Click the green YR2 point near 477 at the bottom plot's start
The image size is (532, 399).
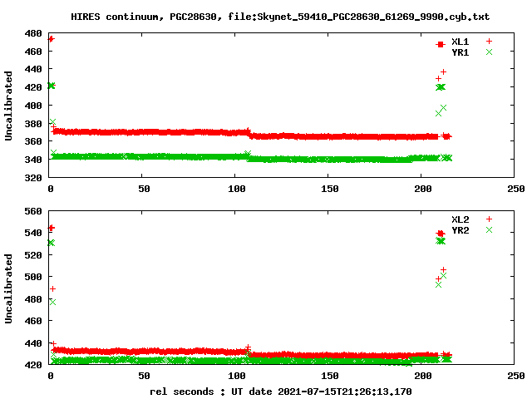(52, 302)
